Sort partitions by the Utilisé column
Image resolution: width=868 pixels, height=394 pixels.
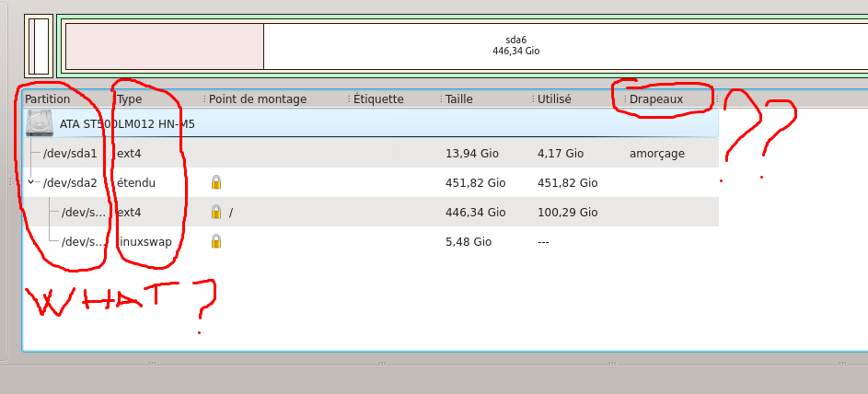[554, 99]
